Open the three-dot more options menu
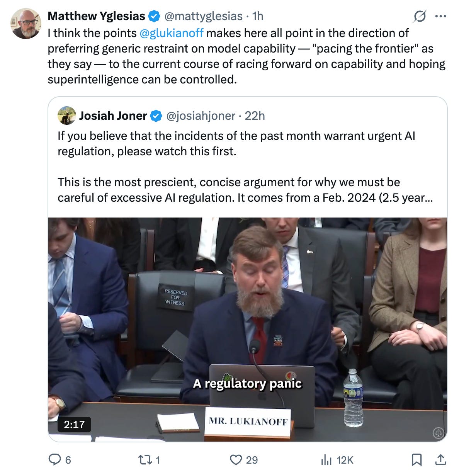 click(x=440, y=16)
